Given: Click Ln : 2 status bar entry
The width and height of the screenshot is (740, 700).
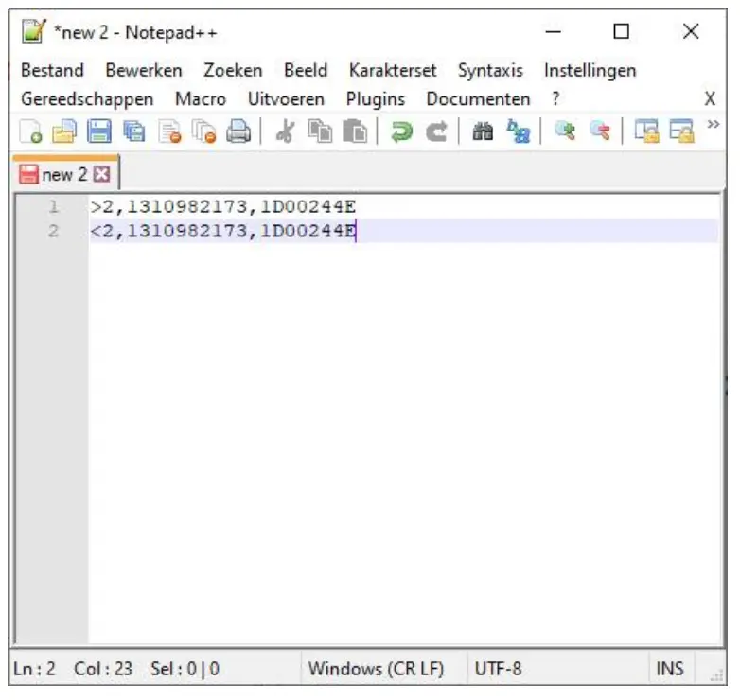Looking at the screenshot, I should [x=34, y=669].
